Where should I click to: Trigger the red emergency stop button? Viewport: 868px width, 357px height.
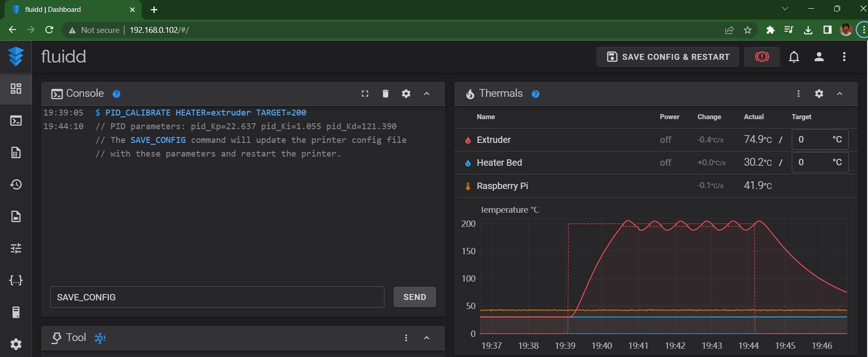[x=762, y=57]
